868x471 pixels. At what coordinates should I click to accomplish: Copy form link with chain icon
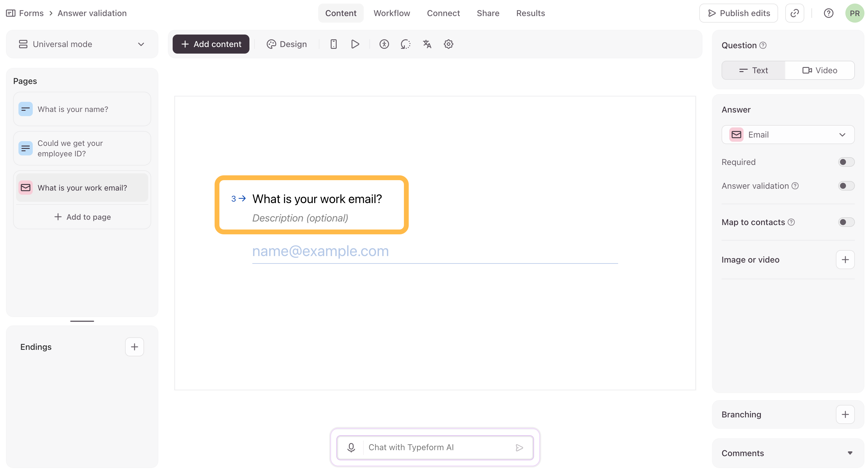(794, 13)
